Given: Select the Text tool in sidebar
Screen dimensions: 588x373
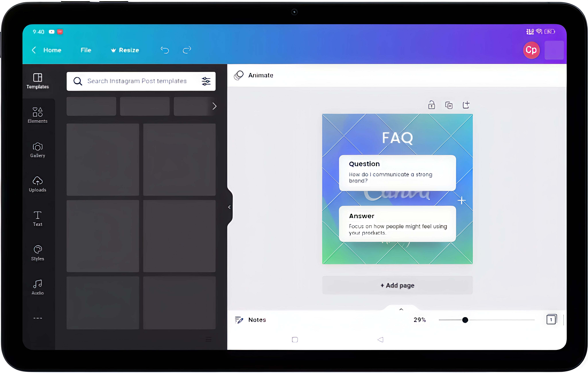Looking at the screenshot, I should click(38, 219).
